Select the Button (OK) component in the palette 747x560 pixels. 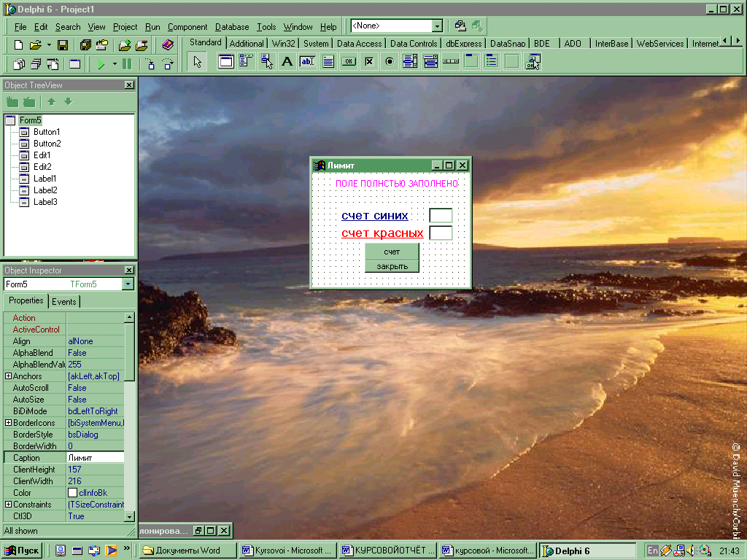click(349, 62)
